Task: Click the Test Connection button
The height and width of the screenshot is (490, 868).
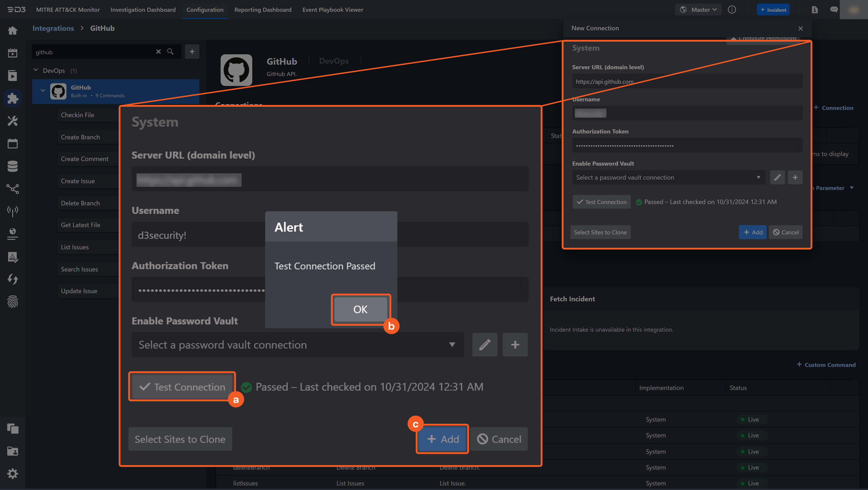Action: click(601, 202)
